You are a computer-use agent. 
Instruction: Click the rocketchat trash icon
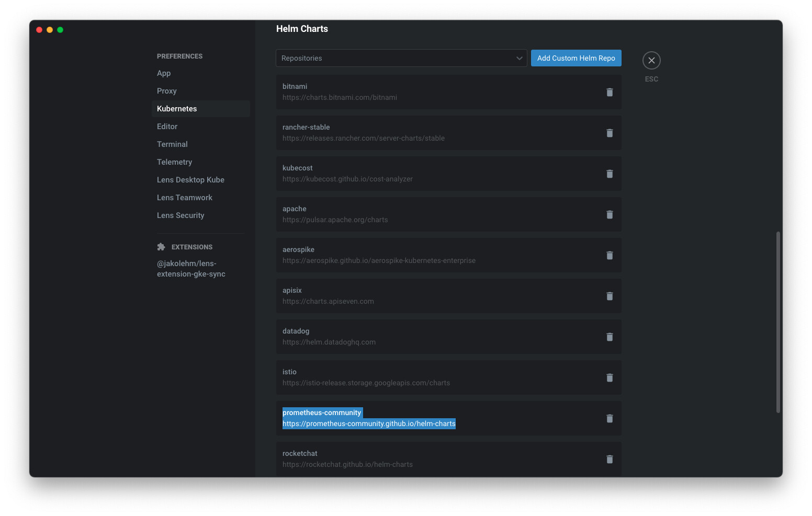point(610,460)
